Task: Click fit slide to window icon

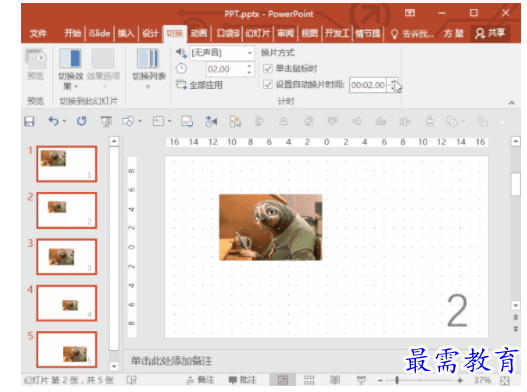Action: tap(505, 381)
